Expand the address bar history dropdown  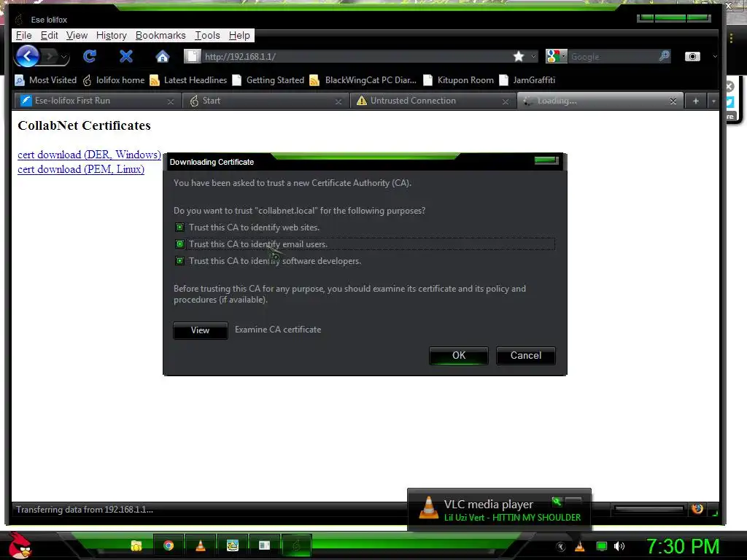click(533, 57)
